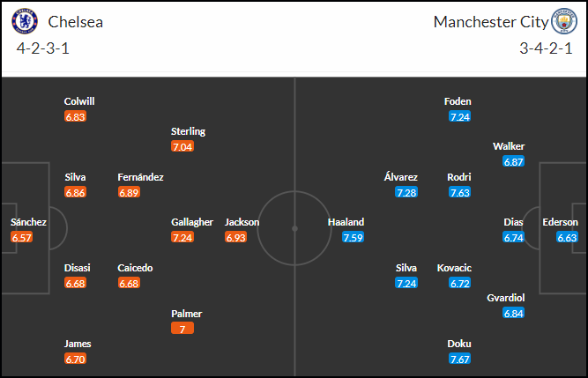Image resolution: width=588 pixels, height=378 pixels.
Task: Open the Chelsea team name link
Action: point(76,22)
